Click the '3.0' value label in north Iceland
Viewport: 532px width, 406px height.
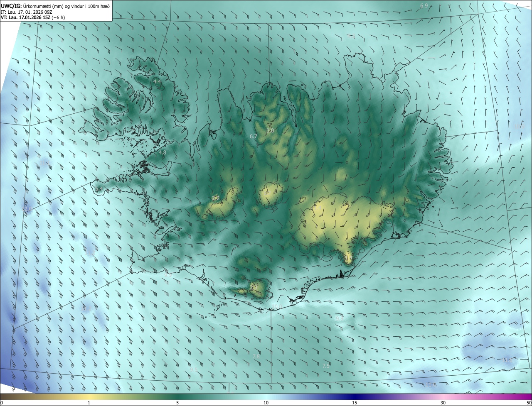click(270, 131)
